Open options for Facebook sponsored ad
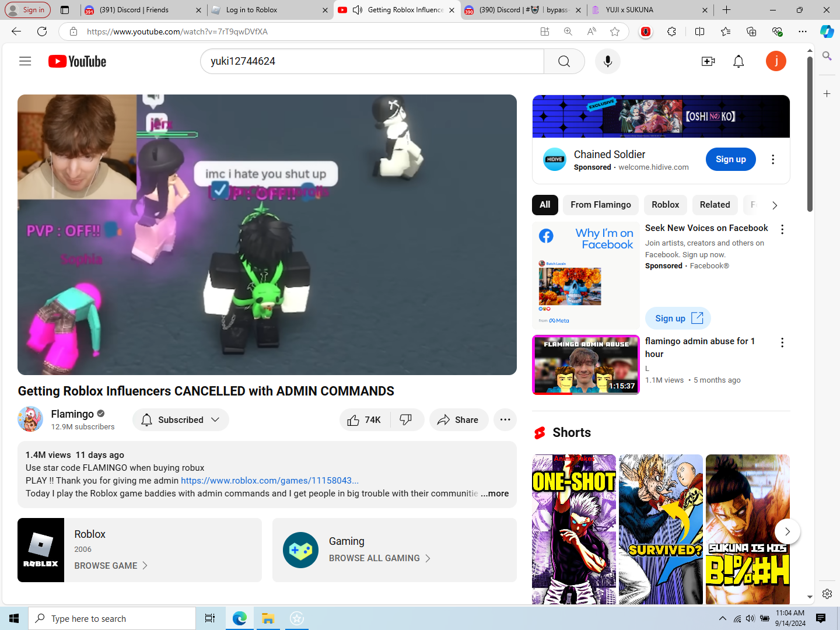840x630 pixels. pos(782,229)
